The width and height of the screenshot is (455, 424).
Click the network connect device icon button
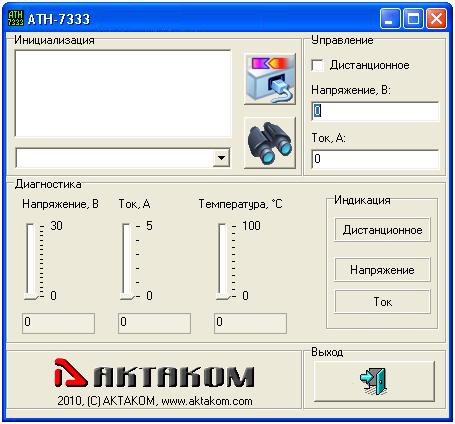coord(270,79)
